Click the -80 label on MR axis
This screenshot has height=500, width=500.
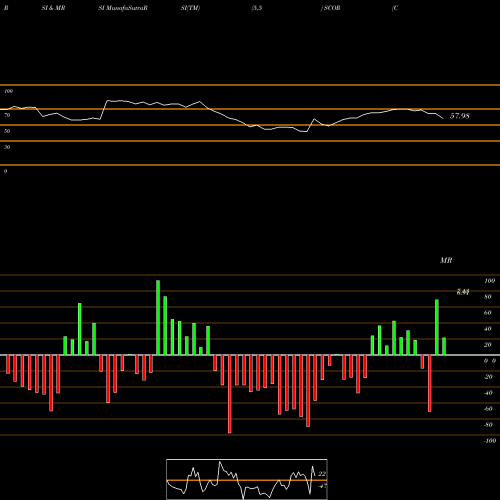tap(488, 425)
